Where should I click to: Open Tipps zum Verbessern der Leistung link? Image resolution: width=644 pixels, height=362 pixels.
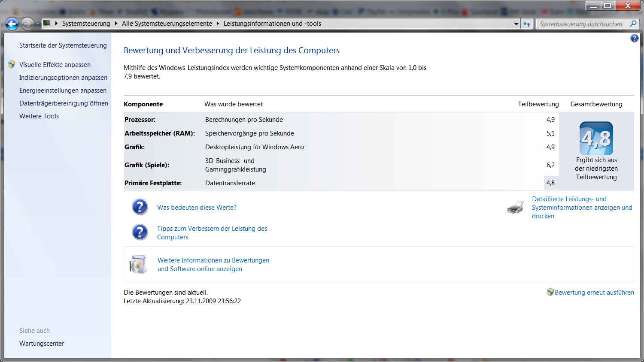[212, 233]
